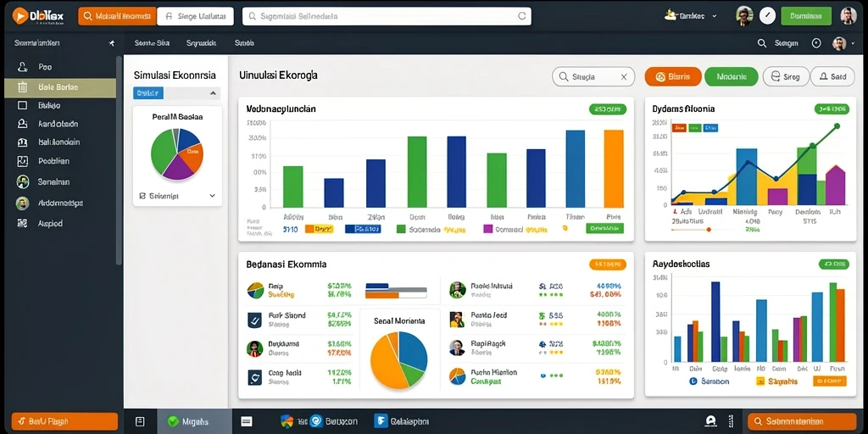Click the target icon in secondary bar
This screenshot has height=434, width=868.
pyautogui.click(x=816, y=43)
